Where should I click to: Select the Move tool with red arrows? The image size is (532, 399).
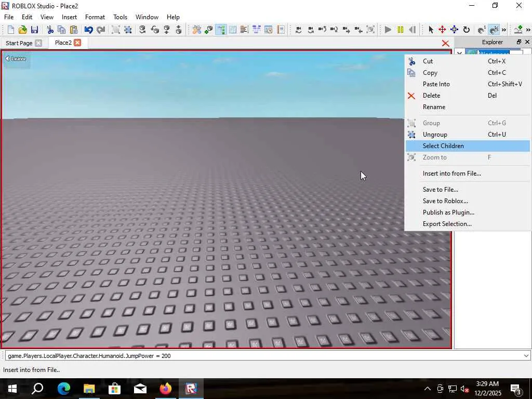(442, 30)
